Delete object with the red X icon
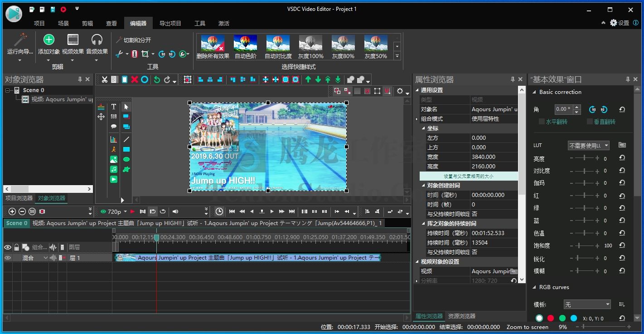This screenshot has width=644, height=334. tap(135, 79)
